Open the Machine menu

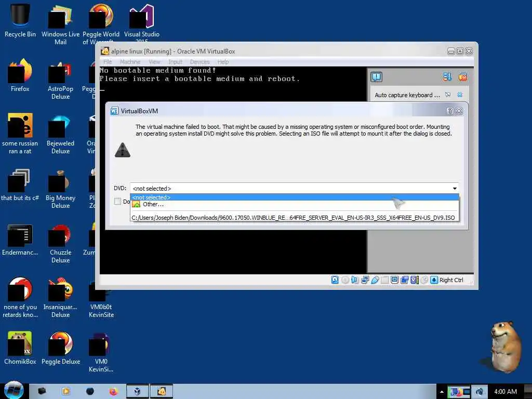click(130, 62)
